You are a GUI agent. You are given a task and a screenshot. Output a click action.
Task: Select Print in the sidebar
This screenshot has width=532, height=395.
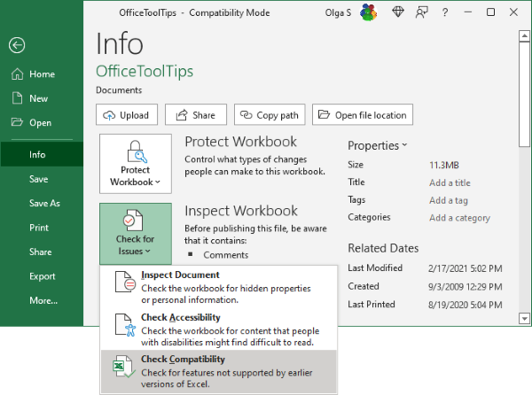39,228
